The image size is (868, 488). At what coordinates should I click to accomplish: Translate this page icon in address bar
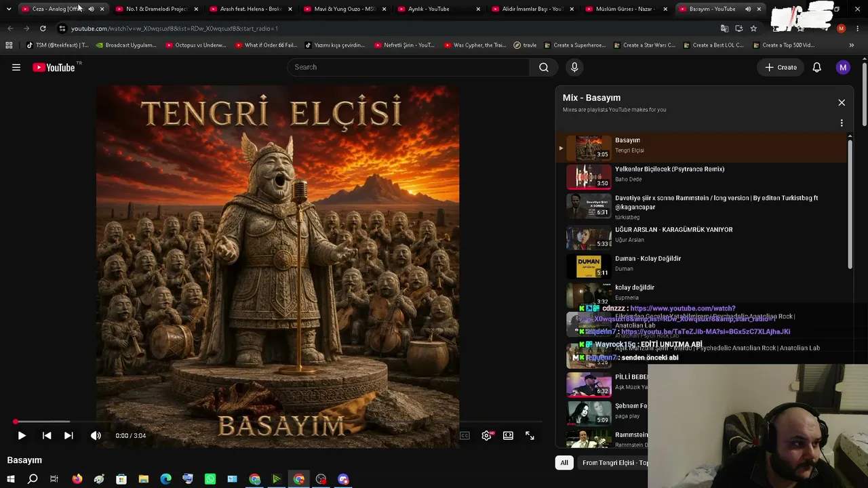pos(724,28)
